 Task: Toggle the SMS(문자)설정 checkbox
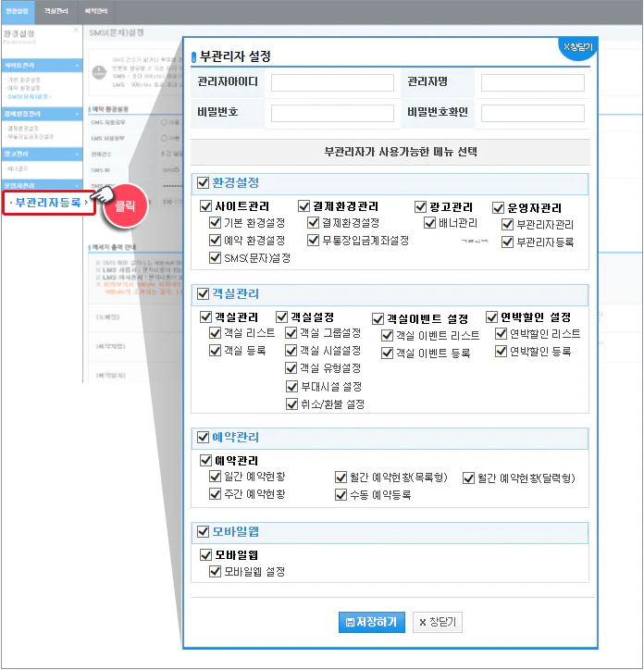pyautogui.click(x=215, y=257)
